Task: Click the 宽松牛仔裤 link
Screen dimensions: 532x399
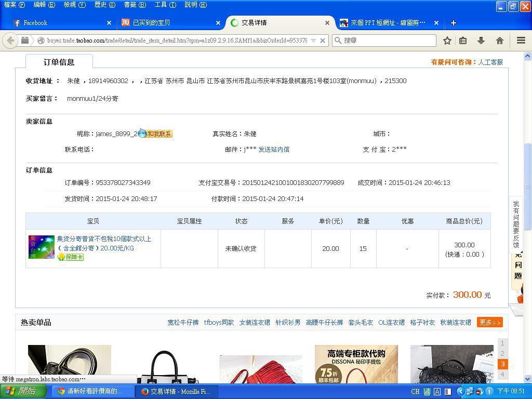Action: (x=183, y=322)
